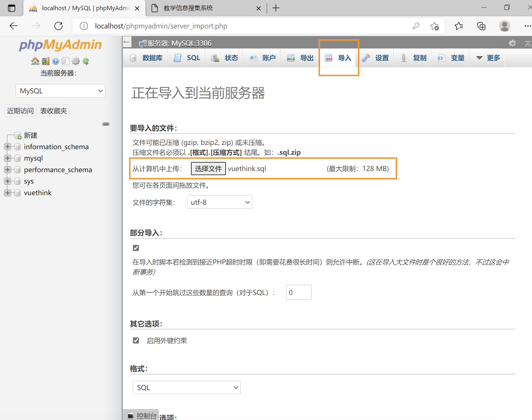Switch to the 导出 tab
The image size is (532, 420).
coord(300,58)
